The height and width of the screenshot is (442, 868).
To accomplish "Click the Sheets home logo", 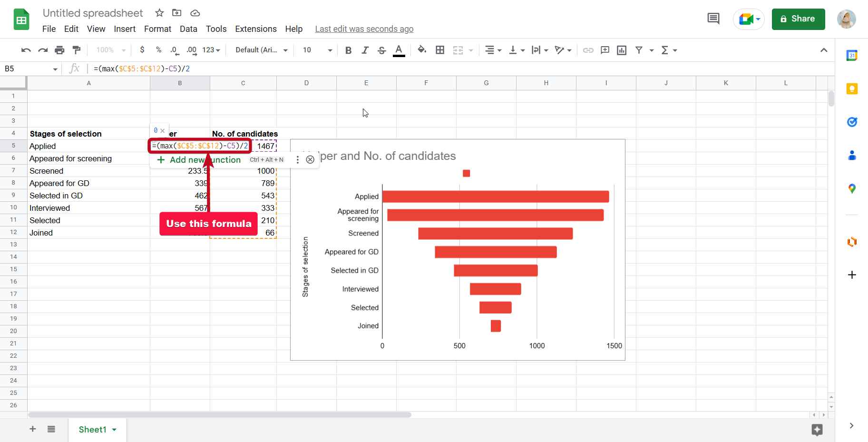I will point(21,20).
